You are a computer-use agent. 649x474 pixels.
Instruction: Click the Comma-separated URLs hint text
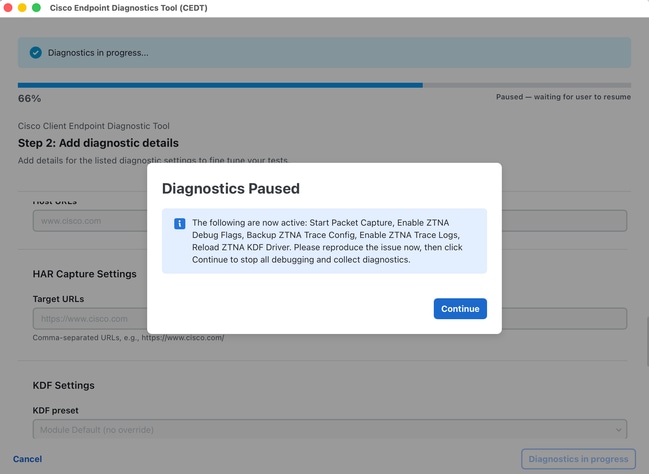pyautogui.click(x=128, y=338)
